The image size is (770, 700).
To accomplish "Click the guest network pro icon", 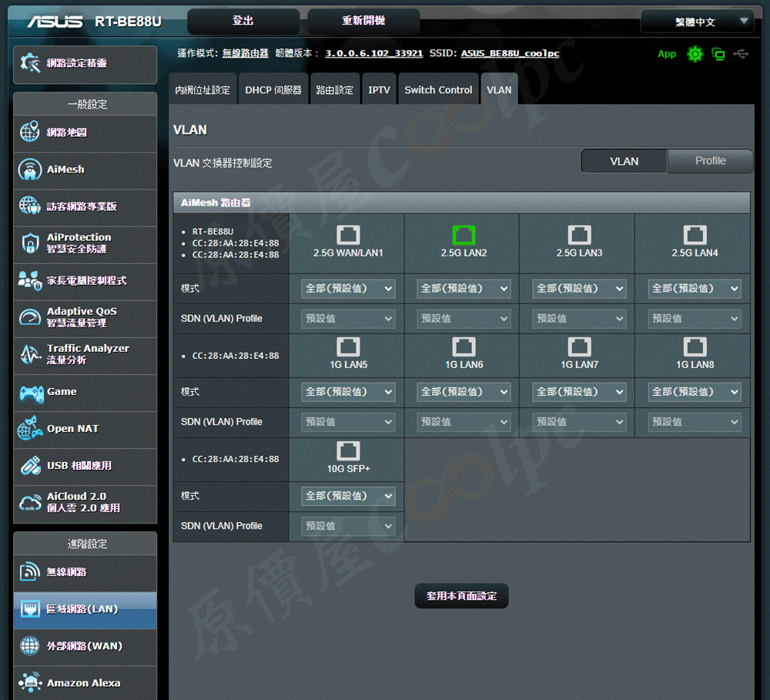I will click(x=29, y=206).
